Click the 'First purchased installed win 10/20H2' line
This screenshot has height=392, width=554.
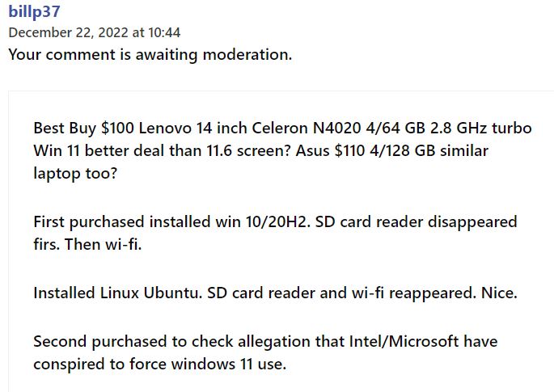coord(171,221)
